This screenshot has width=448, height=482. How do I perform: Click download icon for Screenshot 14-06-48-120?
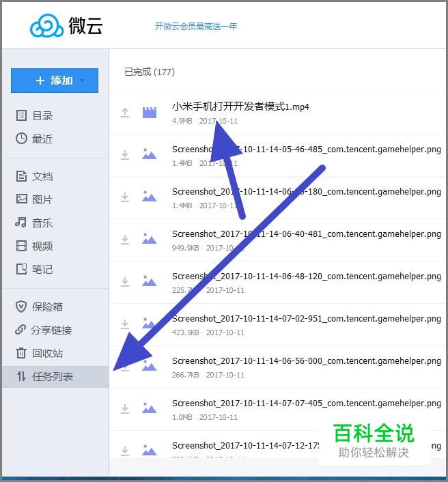pyautogui.click(x=125, y=282)
